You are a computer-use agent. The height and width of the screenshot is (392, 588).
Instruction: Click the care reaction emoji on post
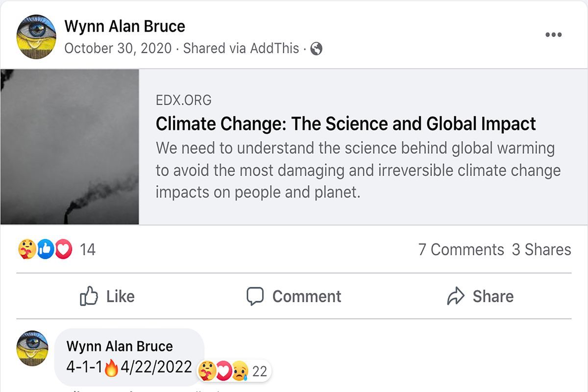tap(26, 250)
